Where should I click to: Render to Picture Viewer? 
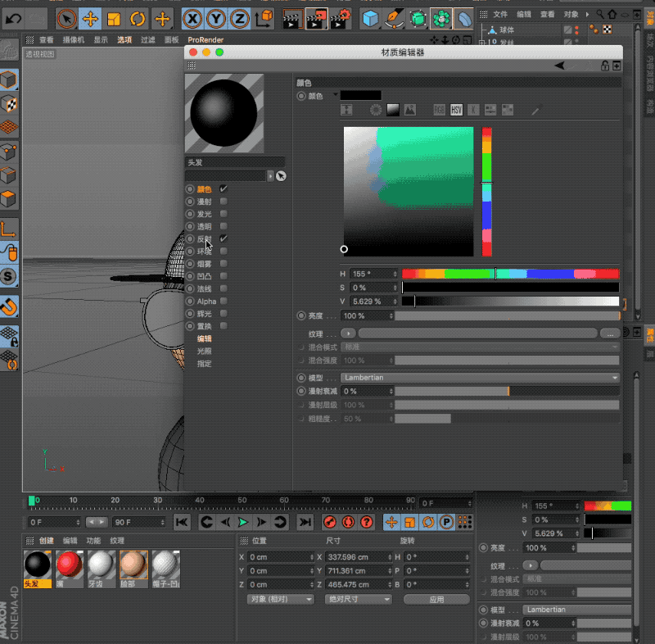coord(316,19)
